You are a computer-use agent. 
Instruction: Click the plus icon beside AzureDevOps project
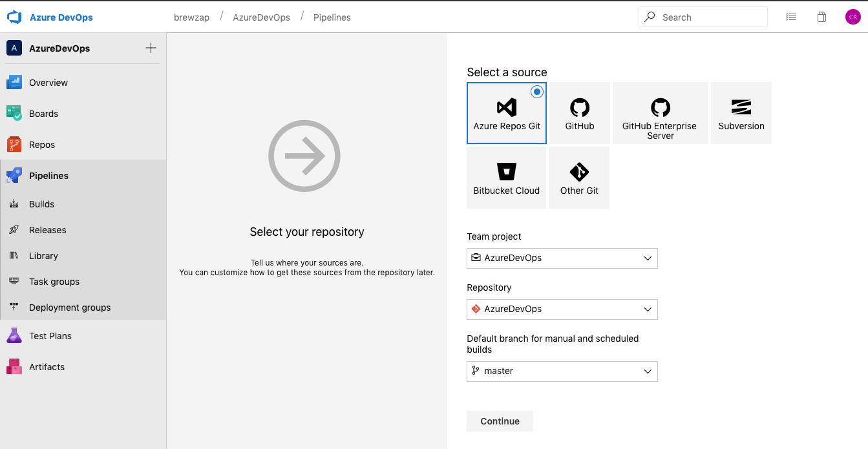[151, 48]
